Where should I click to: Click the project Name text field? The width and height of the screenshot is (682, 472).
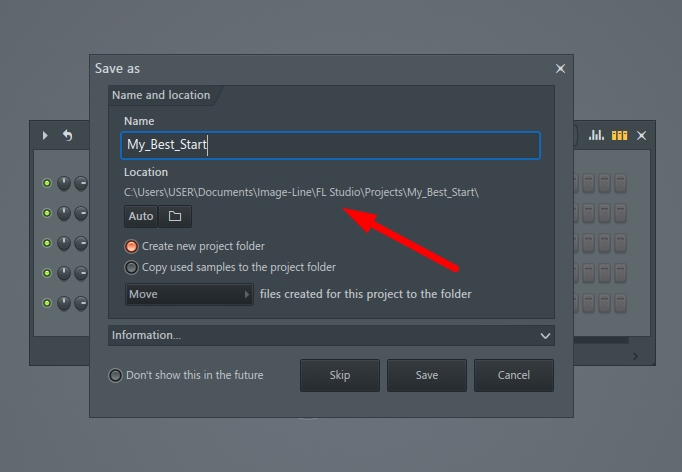331,145
